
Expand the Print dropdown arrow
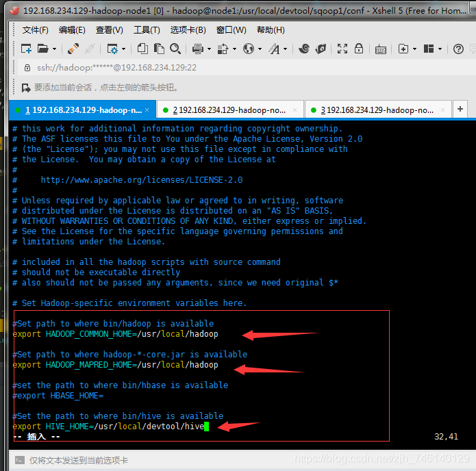click(x=209, y=49)
